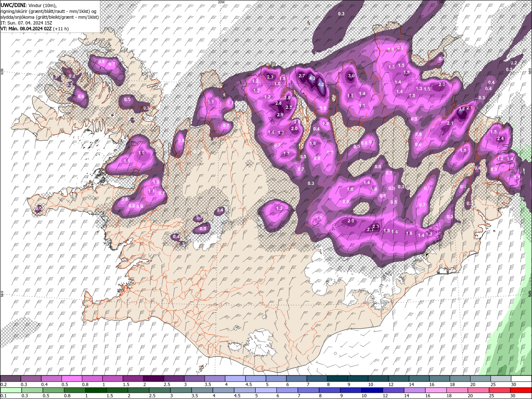Click the 'IT: Sun. 07. 04. 2024 15Z' line
Viewport: 532px width, 399px height.
coord(26,22)
